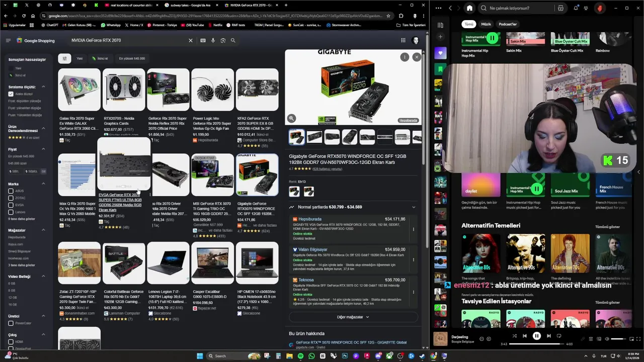644x362 pixels.
Task: Open Liked Songs in Spotify sidebar
Action: tap(440, 53)
